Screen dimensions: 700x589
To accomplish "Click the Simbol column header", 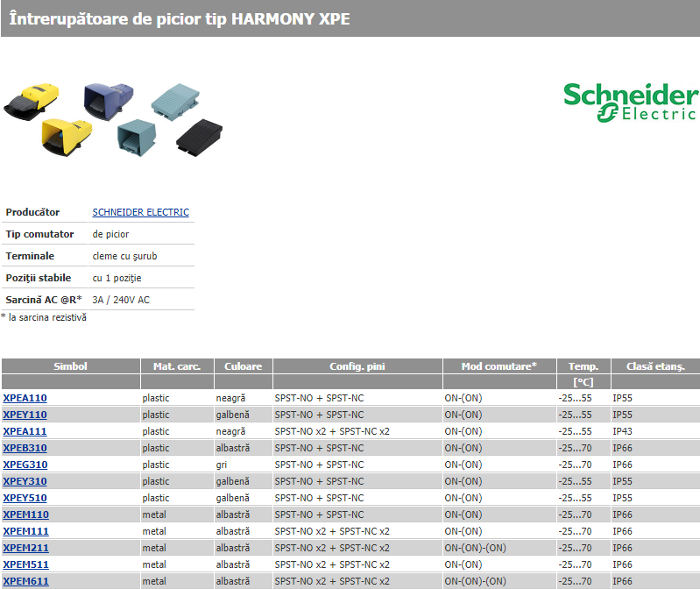I will coord(71,366).
